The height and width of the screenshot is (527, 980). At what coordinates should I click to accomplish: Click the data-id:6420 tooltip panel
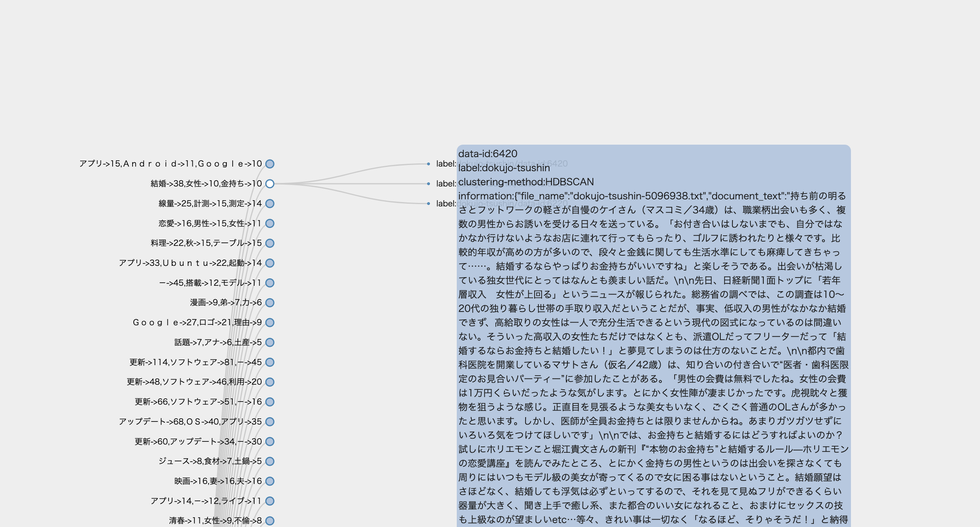653,336
